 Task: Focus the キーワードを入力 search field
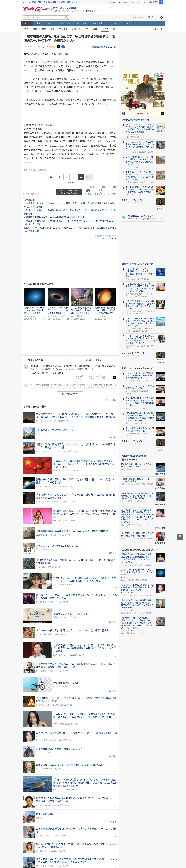pyautogui.click(x=44, y=17)
